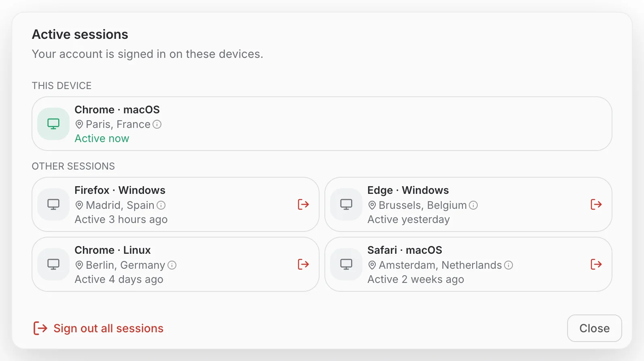Select the "Chrome · Linux" title
The height and width of the screenshot is (361, 644).
pos(113,250)
